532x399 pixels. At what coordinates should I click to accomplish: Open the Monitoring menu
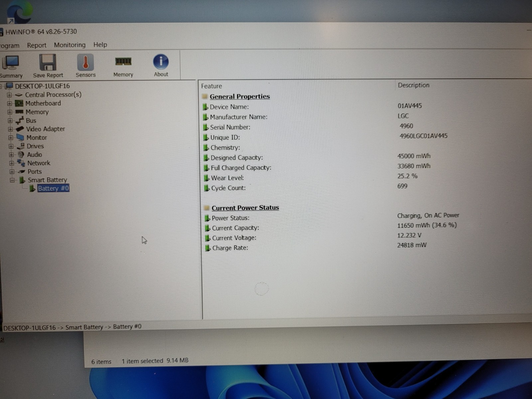(x=69, y=45)
